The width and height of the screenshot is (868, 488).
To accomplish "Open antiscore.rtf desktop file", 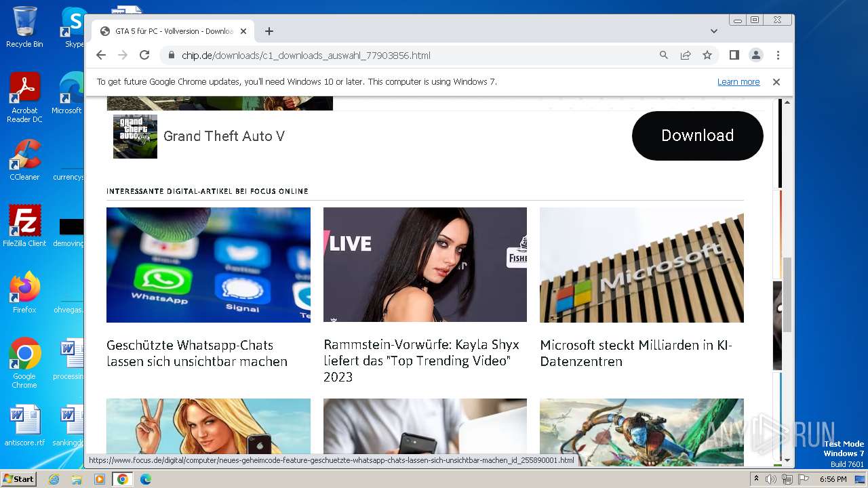I will click(24, 426).
